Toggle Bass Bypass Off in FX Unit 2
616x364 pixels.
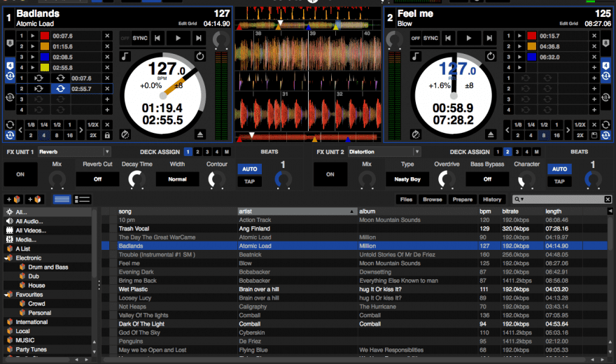487,179
